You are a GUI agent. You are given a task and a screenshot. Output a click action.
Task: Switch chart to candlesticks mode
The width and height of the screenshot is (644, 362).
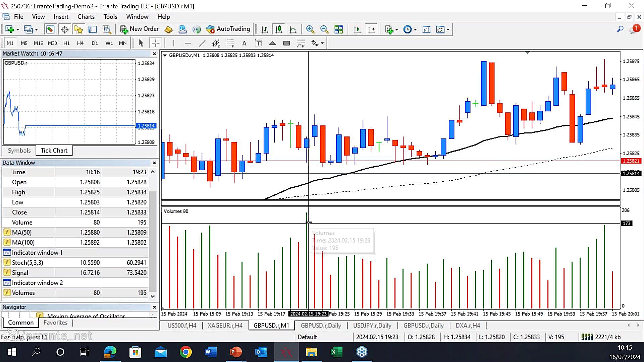[x=278, y=29]
